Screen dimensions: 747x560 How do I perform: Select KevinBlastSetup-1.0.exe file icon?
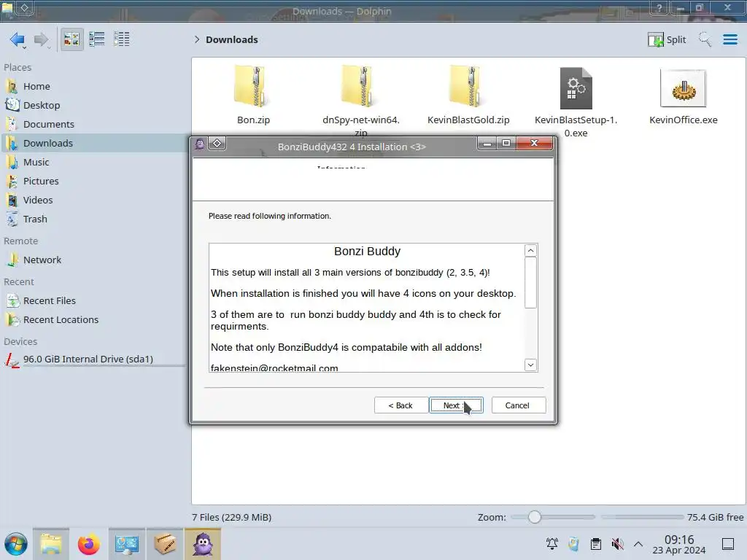(576, 88)
